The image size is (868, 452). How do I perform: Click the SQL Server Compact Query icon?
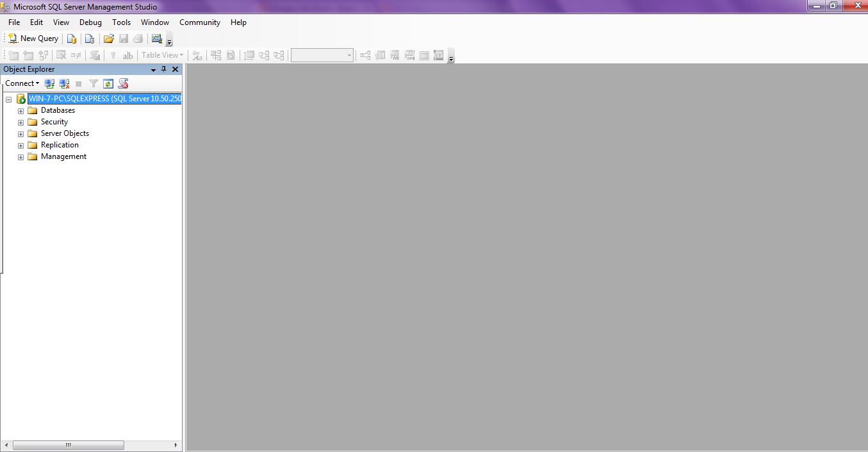coord(90,38)
